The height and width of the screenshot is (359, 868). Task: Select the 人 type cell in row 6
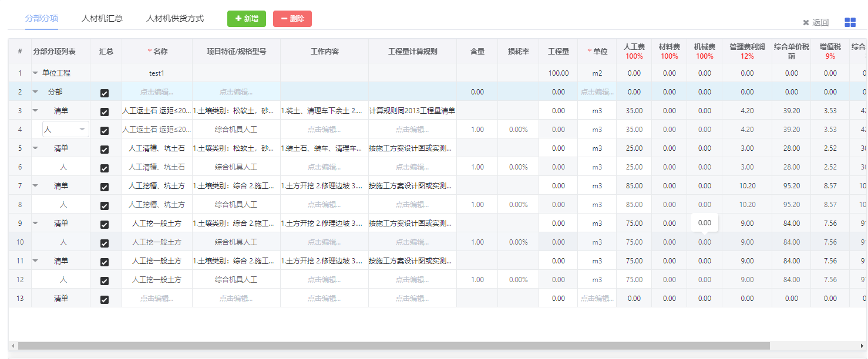click(x=63, y=167)
